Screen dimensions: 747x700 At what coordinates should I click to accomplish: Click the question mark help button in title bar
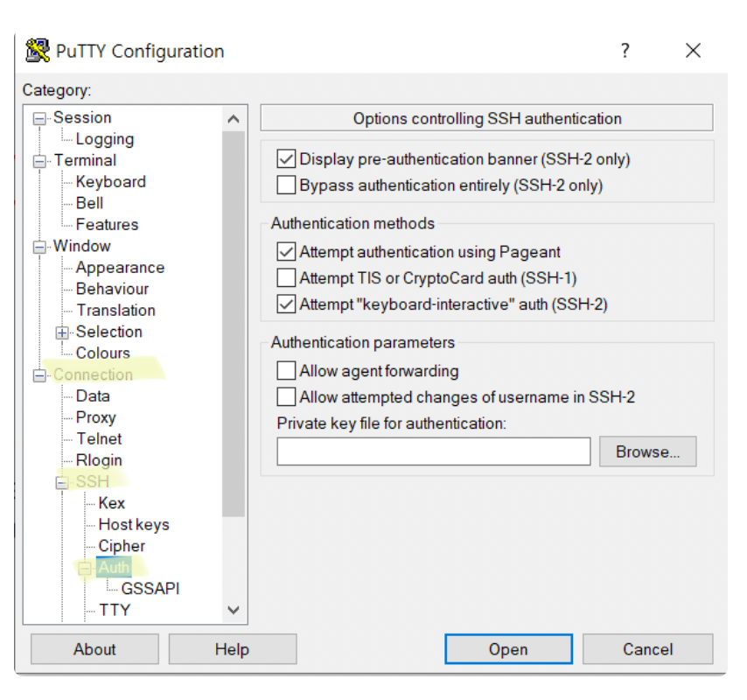tap(625, 50)
